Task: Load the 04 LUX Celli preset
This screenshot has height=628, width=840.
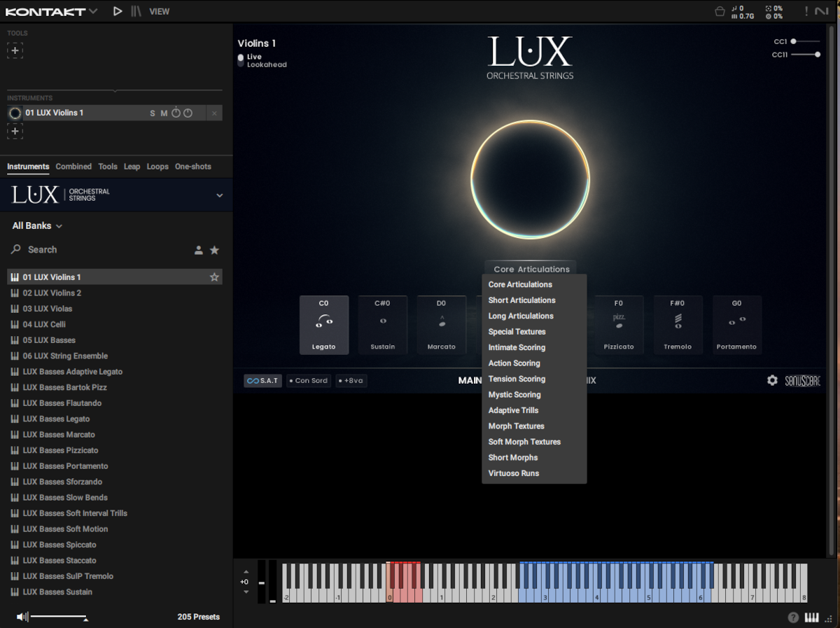Action: [44, 324]
